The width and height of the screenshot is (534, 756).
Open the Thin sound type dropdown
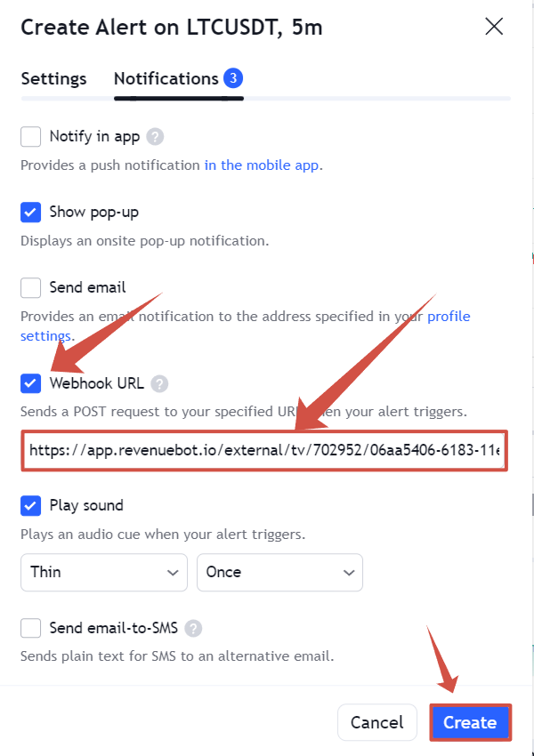[x=104, y=572]
